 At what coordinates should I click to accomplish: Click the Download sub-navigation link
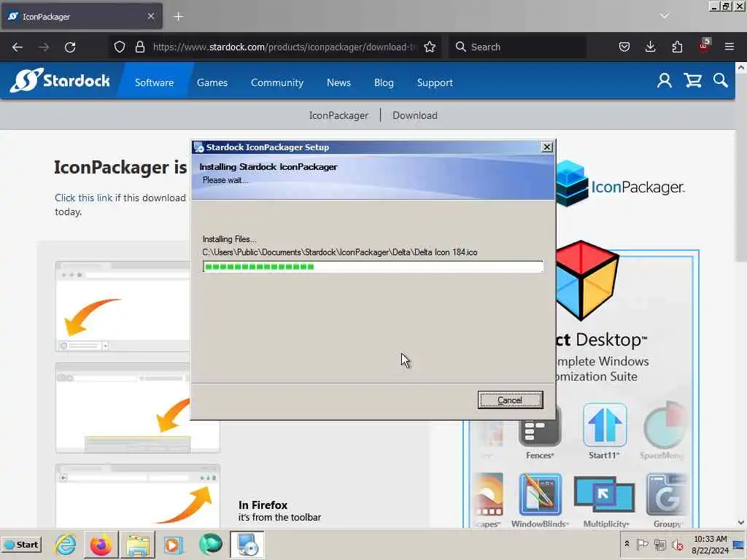(x=415, y=115)
